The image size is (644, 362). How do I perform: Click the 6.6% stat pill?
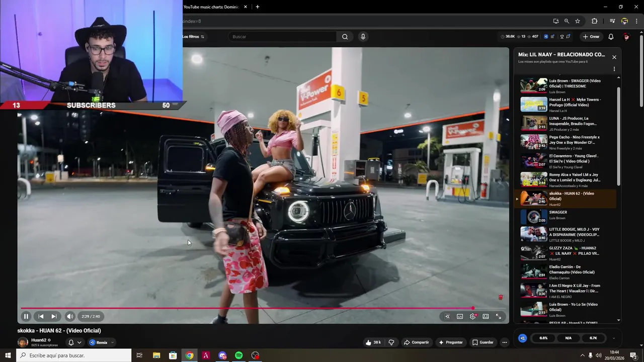[x=543, y=338]
